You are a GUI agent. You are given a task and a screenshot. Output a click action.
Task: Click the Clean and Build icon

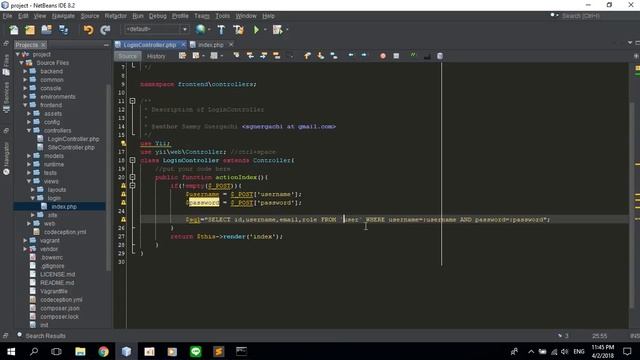[238, 30]
